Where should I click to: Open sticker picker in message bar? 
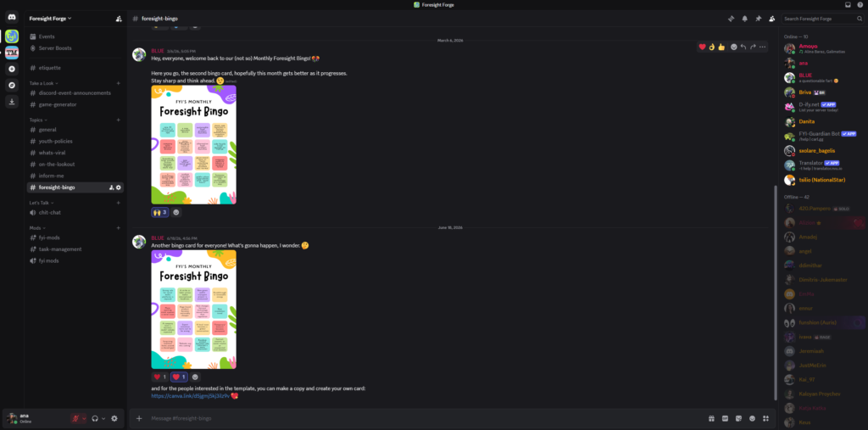point(738,418)
